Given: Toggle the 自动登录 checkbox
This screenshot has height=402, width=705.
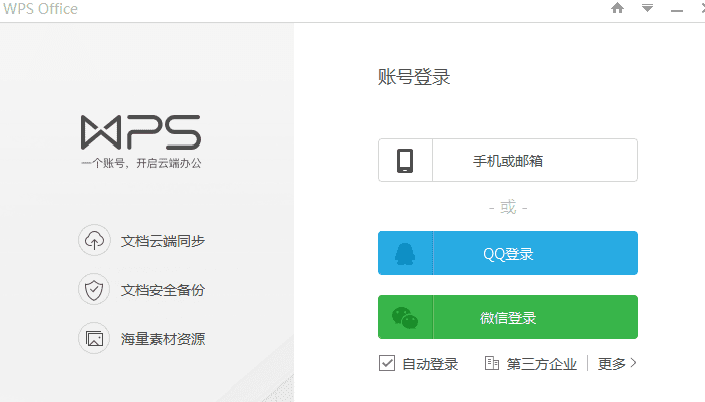Looking at the screenshot, I should tap(387, 363).
